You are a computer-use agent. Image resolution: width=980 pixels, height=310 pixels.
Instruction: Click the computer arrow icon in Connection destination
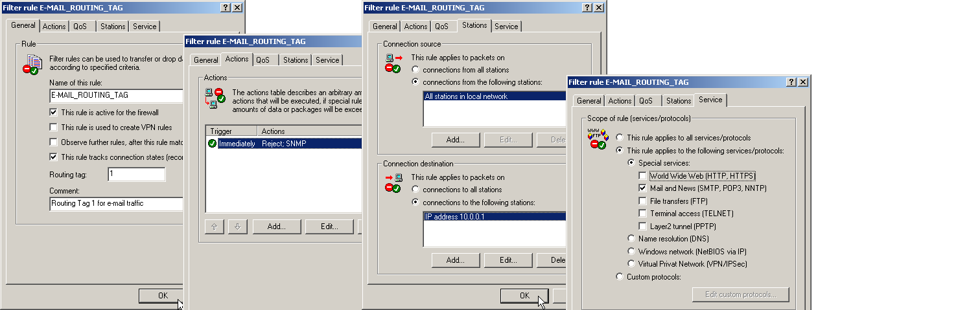click(x=393, y=183)
